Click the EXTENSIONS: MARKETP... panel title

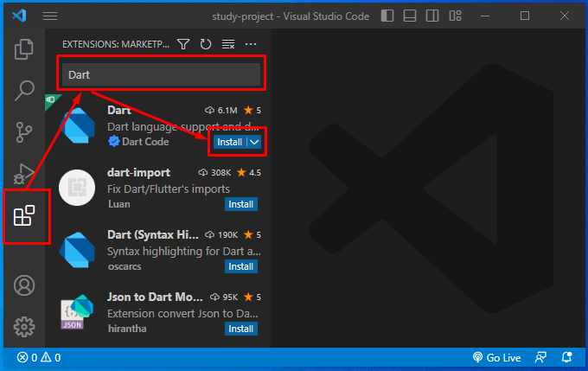(x=116, y=44)
